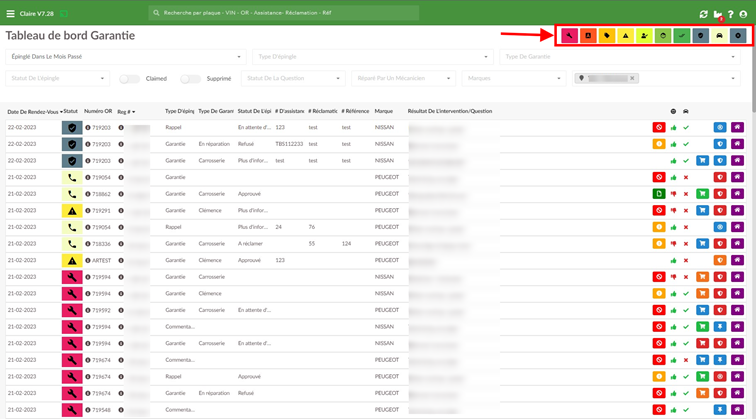Screen dimensions: 756x419
Task: Click the car status filter icon
Action: point(719,36)
